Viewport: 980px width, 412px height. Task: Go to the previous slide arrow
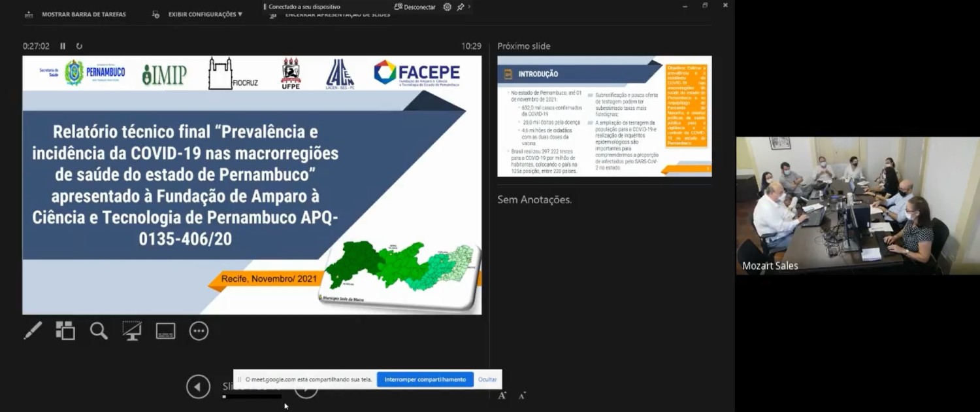tap(198, 386)
